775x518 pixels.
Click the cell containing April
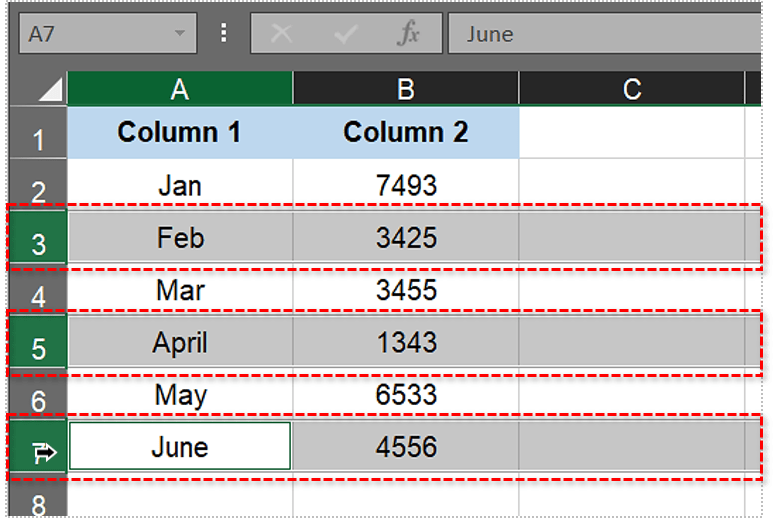point(180,342)
